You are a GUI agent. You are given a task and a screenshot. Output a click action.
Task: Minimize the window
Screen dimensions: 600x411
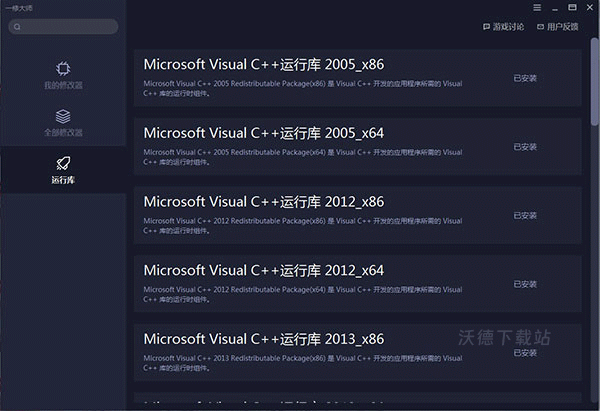[x=555, y=8]
